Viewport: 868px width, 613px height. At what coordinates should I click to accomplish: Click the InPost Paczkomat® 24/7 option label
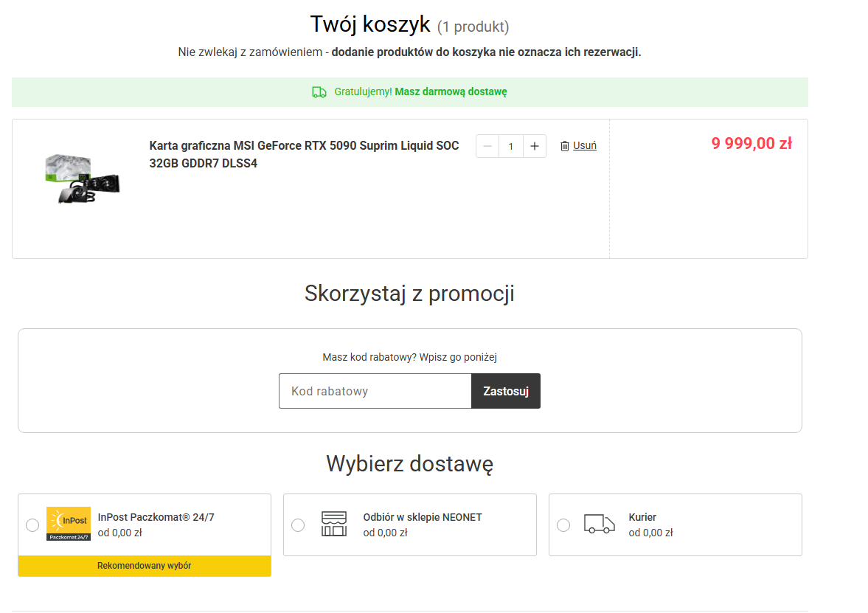click(156, 517)
